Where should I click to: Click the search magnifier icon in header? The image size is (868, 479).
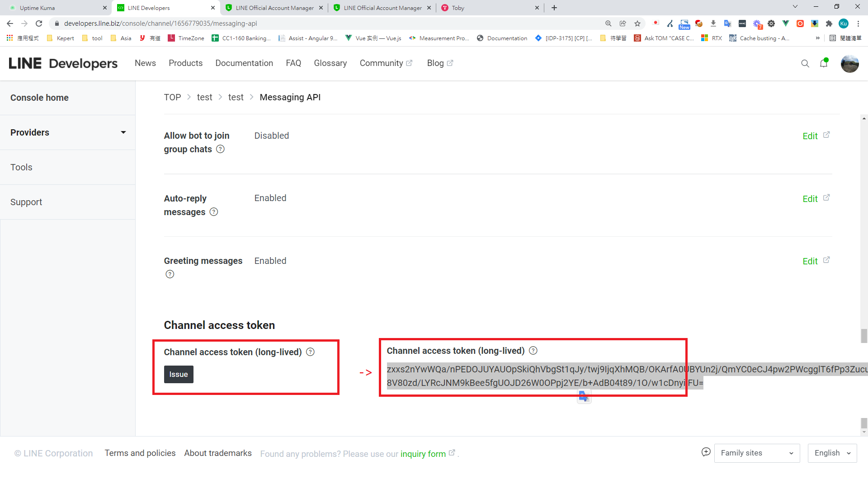[805, 64]
